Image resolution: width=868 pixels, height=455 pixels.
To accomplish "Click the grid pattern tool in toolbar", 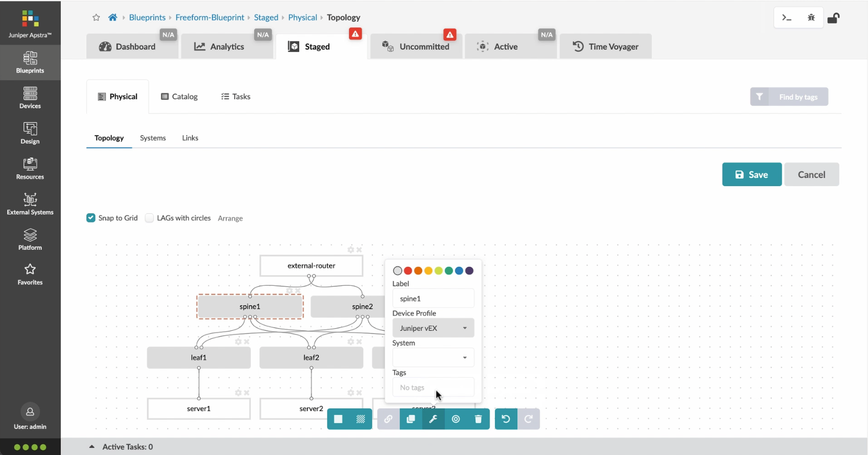I will 360,419.
